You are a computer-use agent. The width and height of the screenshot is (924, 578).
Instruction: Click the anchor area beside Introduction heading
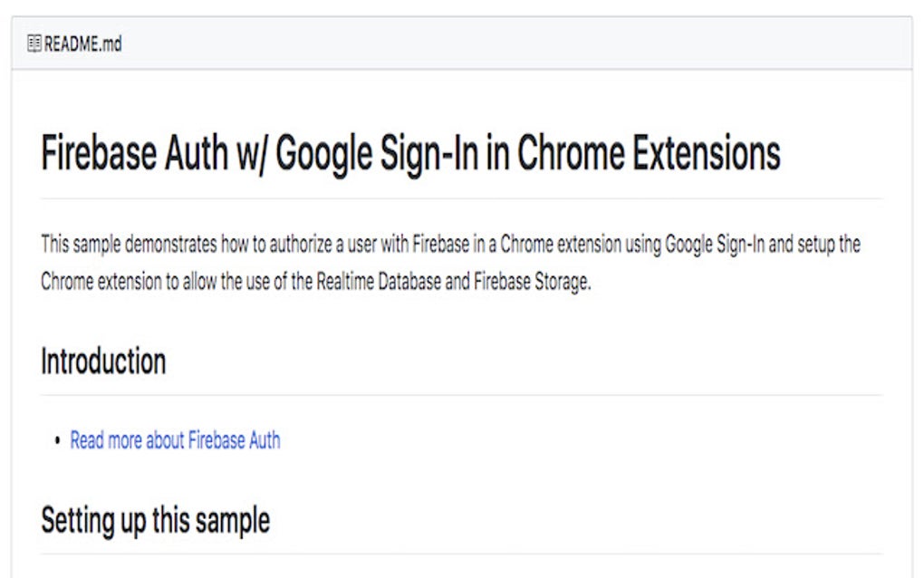pos(27,361)
